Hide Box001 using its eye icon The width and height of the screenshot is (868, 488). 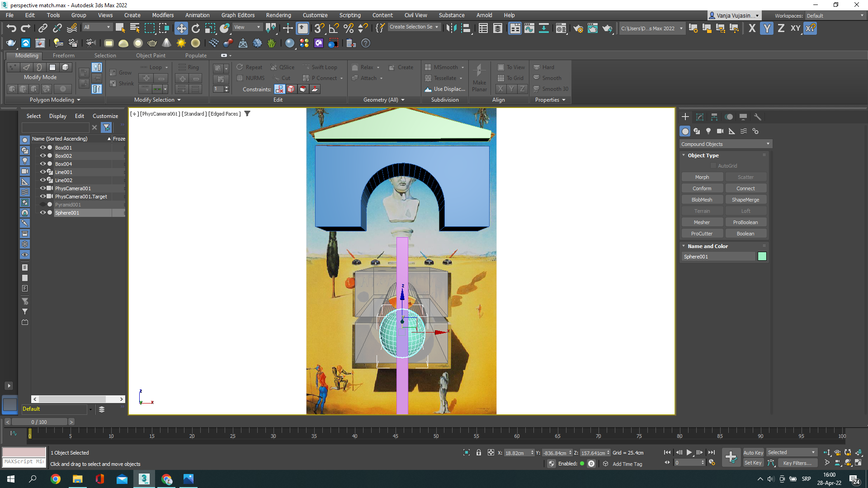click(x=43, y=148)
